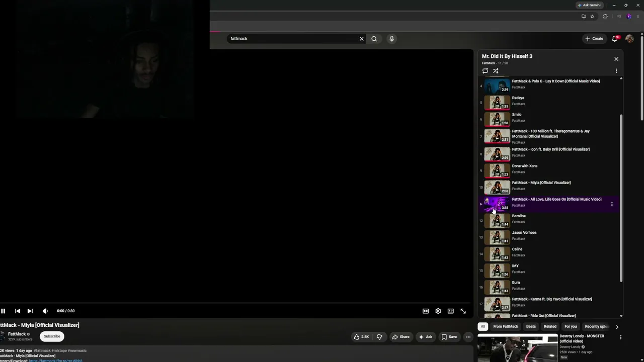Screen dimensions: 644x362
Task: Toggle loop playlist
Action: [x=486, y=71]
